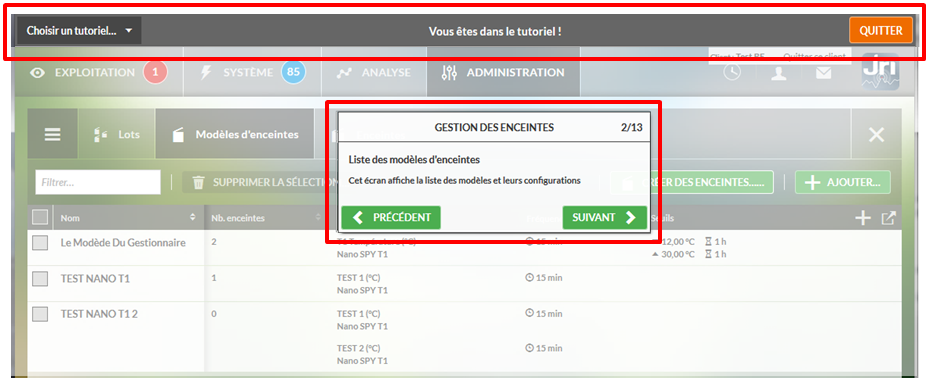
Task: Click CRÉER DES ENCEINTES button
Action: [692, 183]
